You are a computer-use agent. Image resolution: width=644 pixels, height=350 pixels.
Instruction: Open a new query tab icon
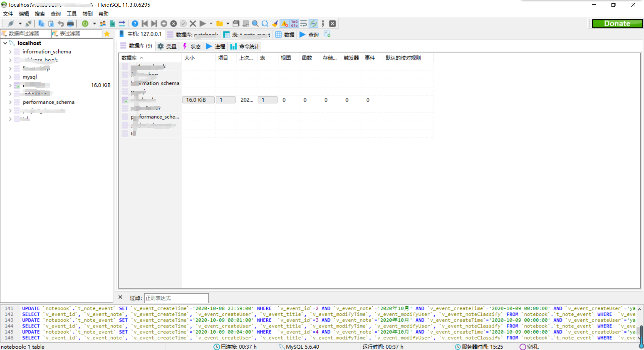point(327,34)
